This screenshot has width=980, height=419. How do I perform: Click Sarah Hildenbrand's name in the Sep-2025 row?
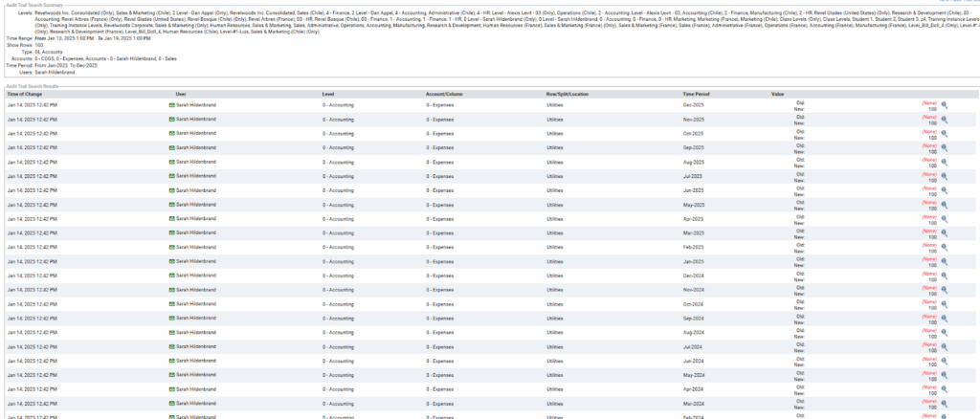[x=195, y=147]
